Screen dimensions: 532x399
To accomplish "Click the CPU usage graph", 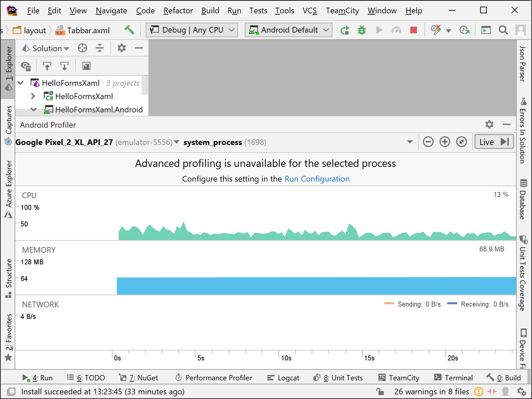I will coord(265,213).
